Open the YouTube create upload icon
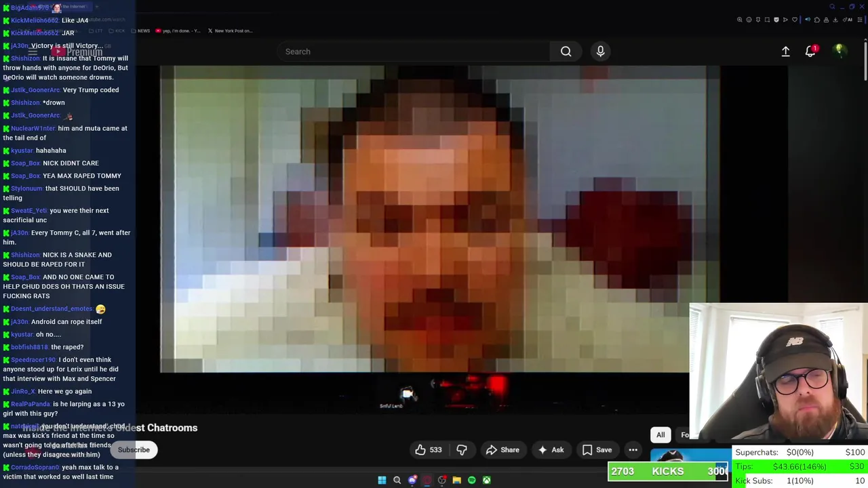Image resolution: width=868 pixels, height=488 pixels. coord(785,52)
